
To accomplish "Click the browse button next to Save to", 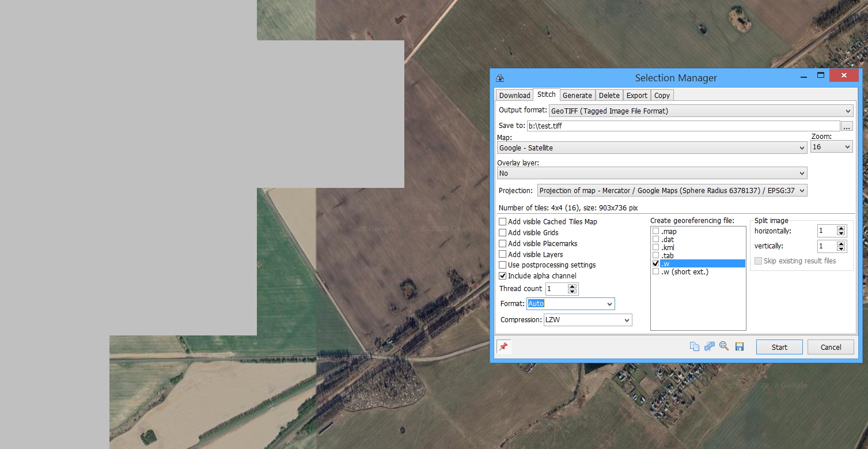I will 846,126.
